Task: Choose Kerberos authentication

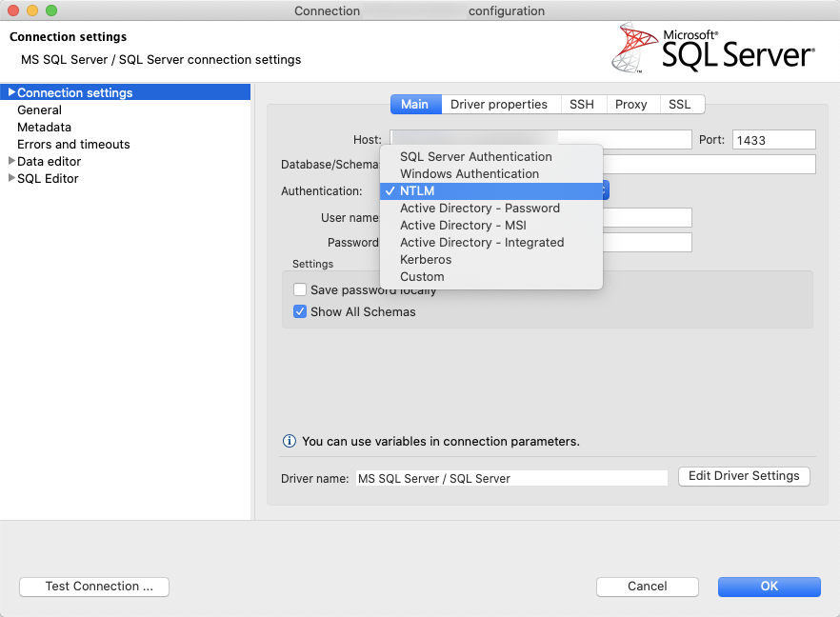Action: (426, 259)
